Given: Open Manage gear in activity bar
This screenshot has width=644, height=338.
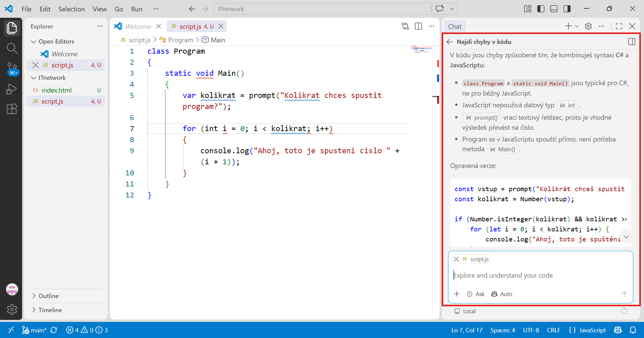Looking at the screenshot, I should coord(12,309).
